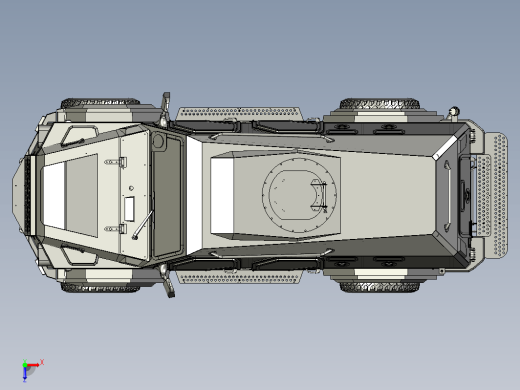Select the lower side mirror
This screenshot has height=390, width=520.
tap(167, 281)
